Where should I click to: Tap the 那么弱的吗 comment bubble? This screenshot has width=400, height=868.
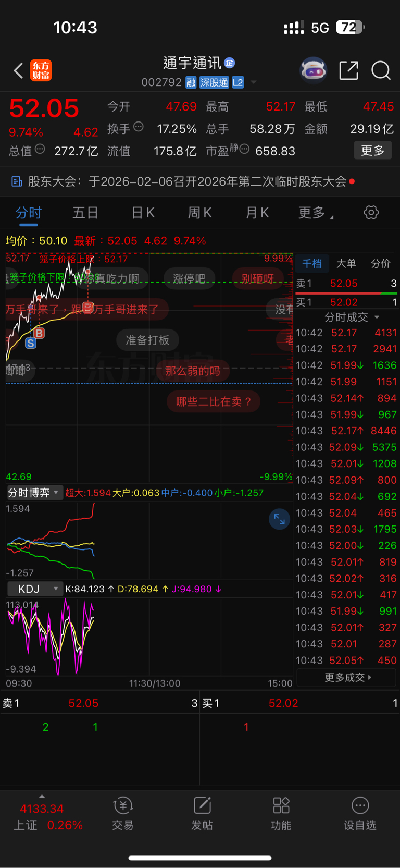point(193,371)
